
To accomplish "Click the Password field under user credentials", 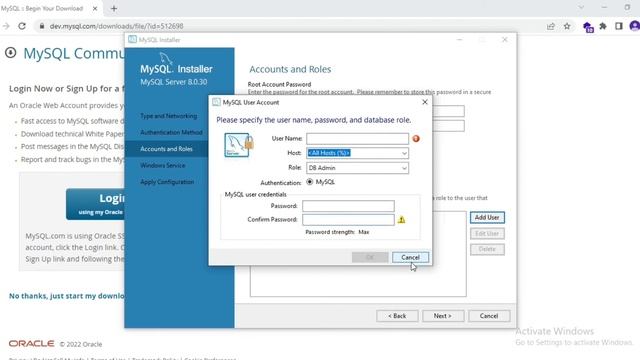I will pyautogui.click(x=348, y=206).
